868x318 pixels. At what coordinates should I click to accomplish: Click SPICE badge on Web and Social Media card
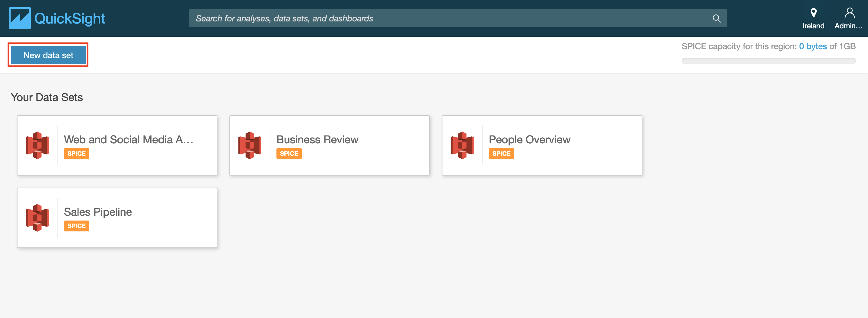(x=76, y=154)
